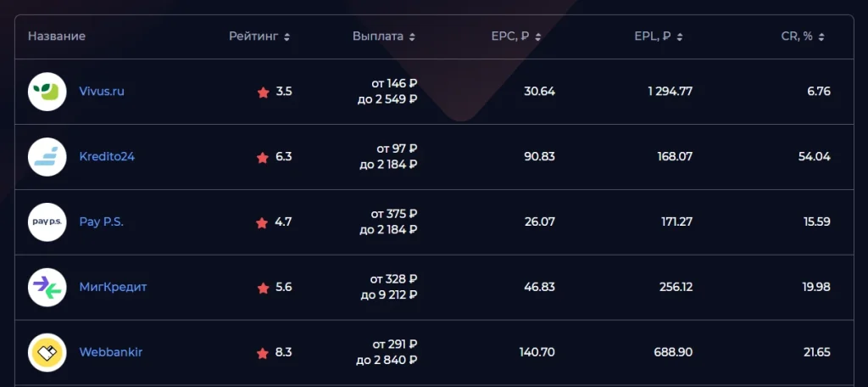Click the red star beside rating 5.6
Screen dimensions: 868x387
pos(263,288)
